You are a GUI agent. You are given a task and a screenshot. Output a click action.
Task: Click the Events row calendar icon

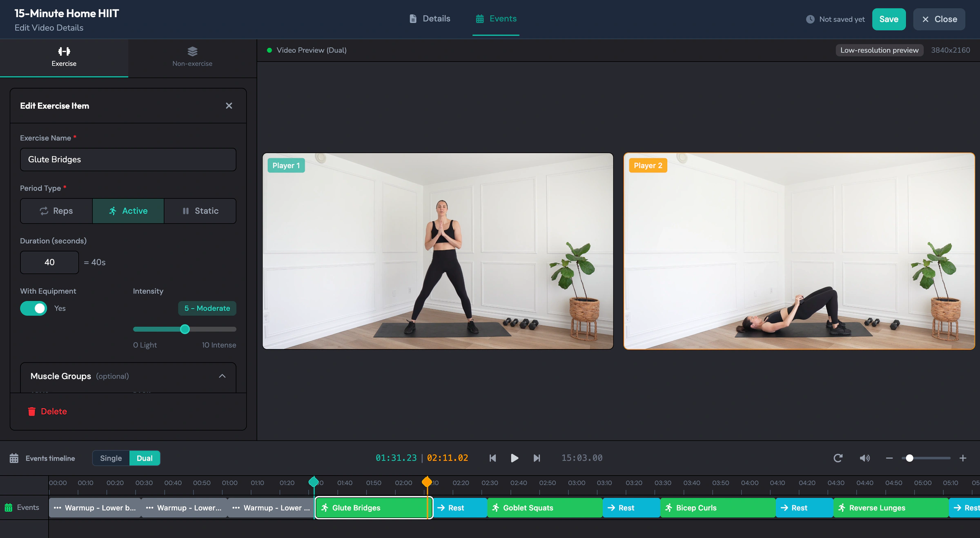[8, 507]
